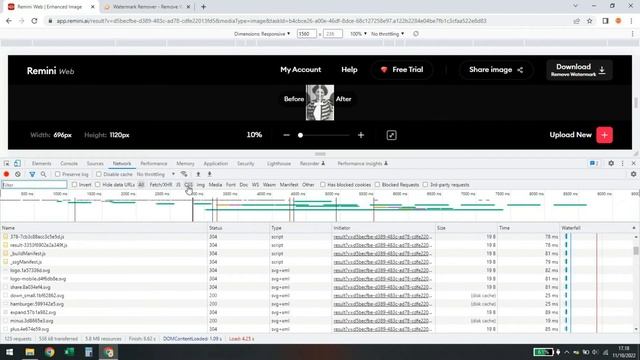Click the export HAR download arrow

coord(209,174)
